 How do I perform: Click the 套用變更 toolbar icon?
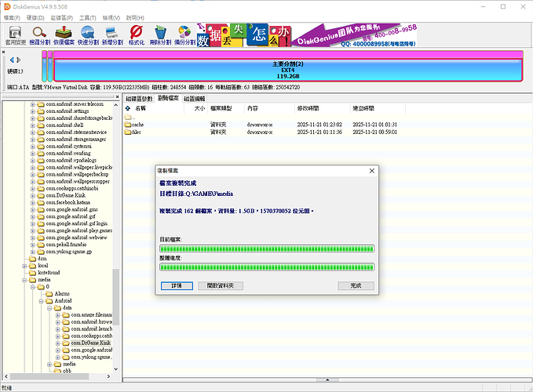[x=16, y=34]
